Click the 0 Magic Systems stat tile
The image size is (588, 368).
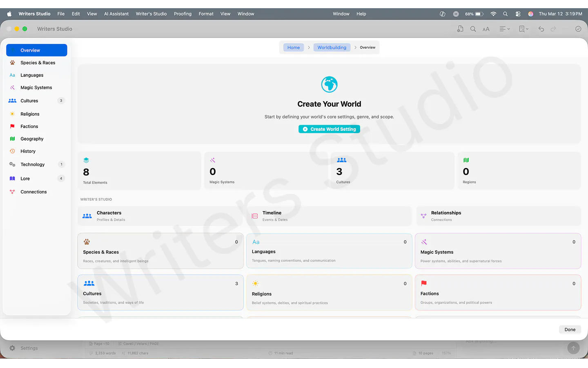point(266,171)
